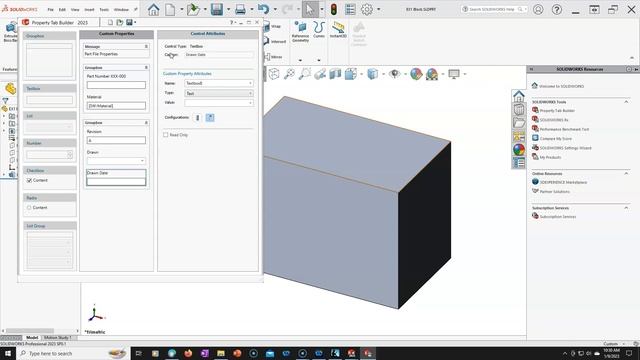Click the Help question mark icon

557,9
